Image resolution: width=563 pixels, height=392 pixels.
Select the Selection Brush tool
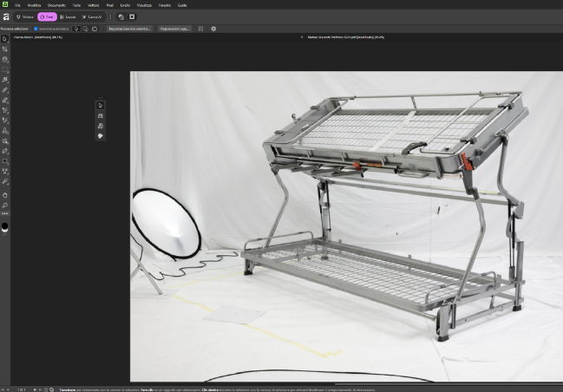point(4,60)
